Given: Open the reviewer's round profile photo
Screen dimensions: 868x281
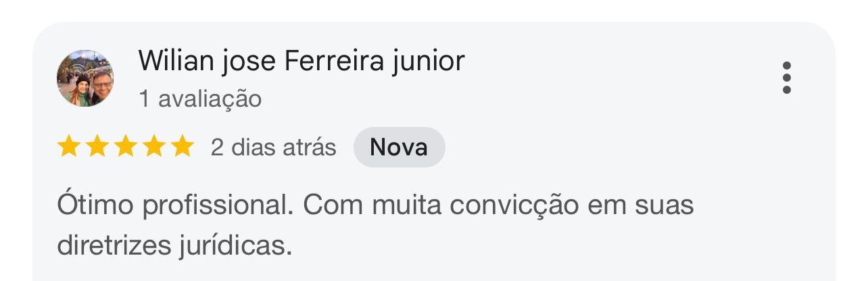Looking at the screenshot, I should point(85,78).
